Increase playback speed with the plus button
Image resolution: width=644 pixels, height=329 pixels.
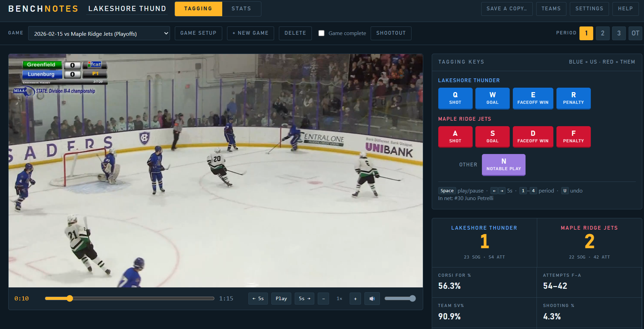[355, 298]
